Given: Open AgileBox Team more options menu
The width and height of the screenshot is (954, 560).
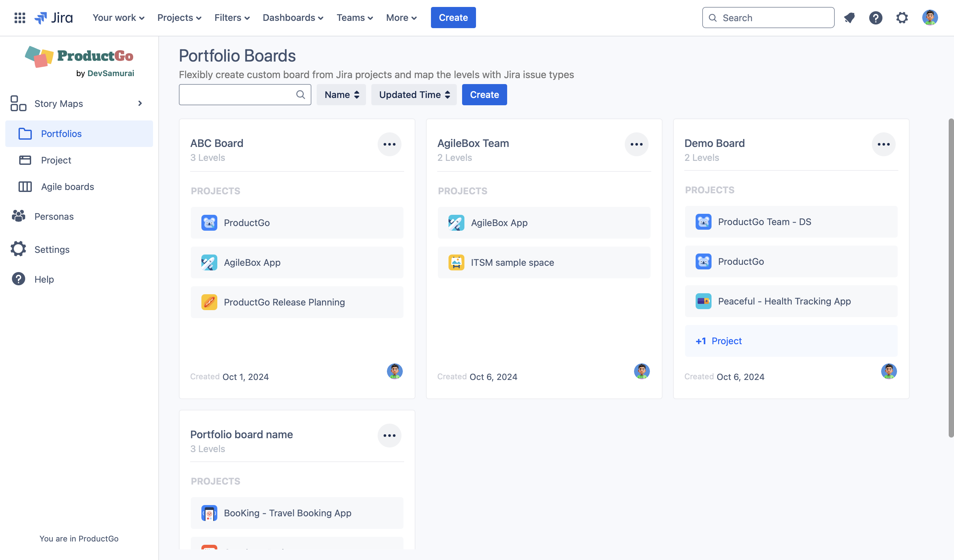Looking at the screenshot, I should click(x=636, y=144).
